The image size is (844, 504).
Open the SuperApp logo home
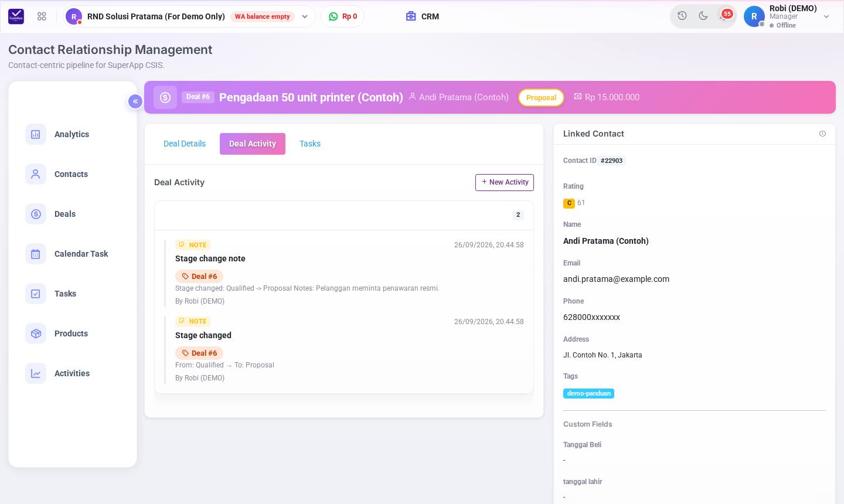[16, 16]
